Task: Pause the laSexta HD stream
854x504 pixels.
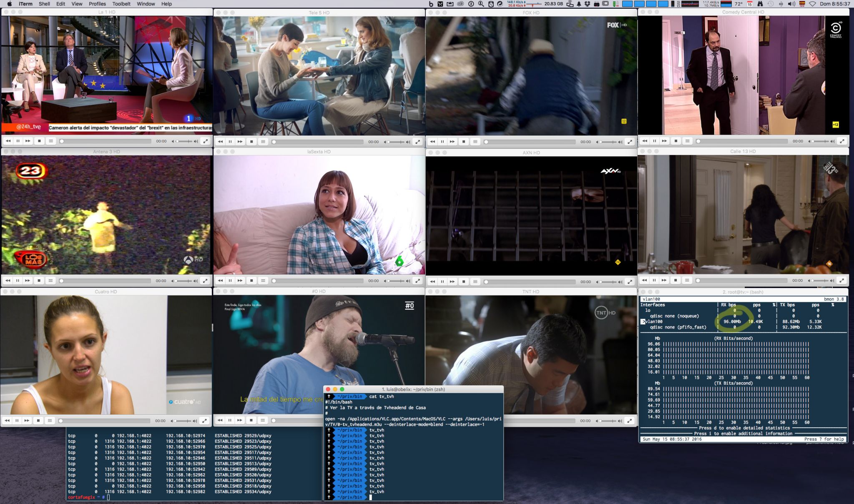Action: click(230, 281)
